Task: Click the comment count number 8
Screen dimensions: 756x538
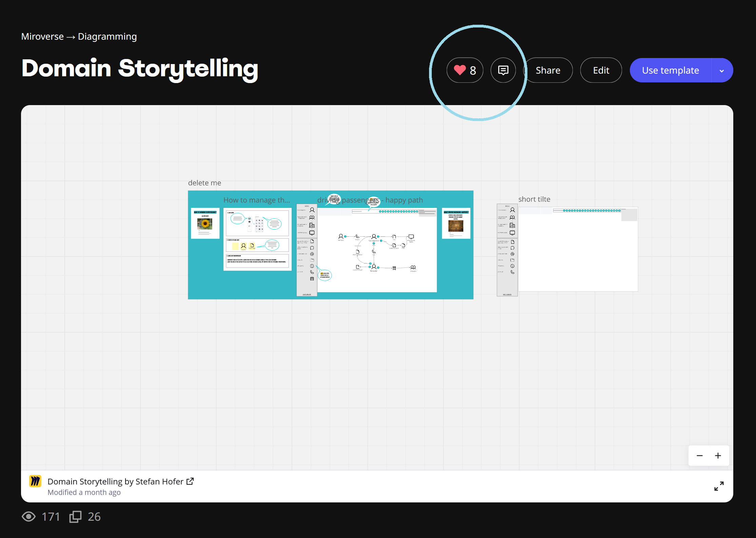Action: point(473,70)
